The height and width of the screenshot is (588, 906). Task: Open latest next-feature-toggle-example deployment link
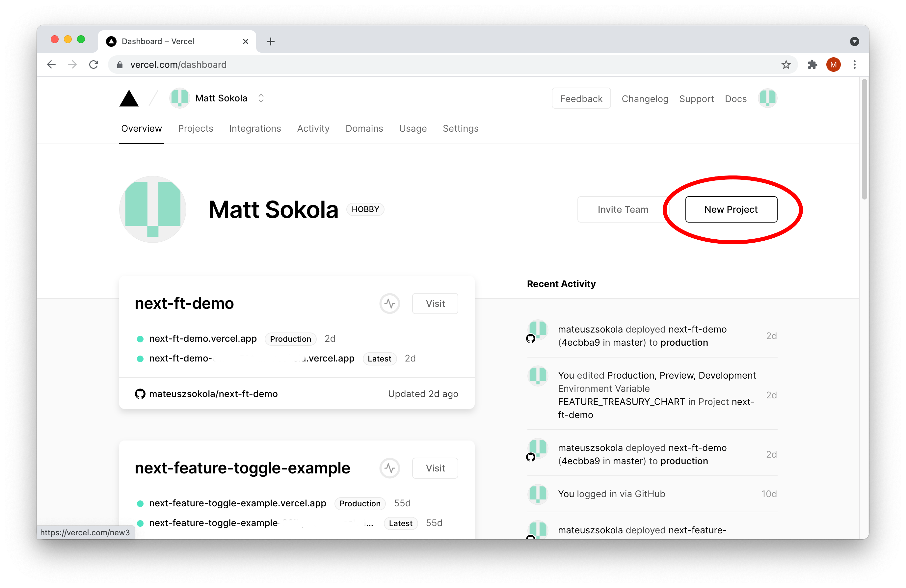(261, 523)
